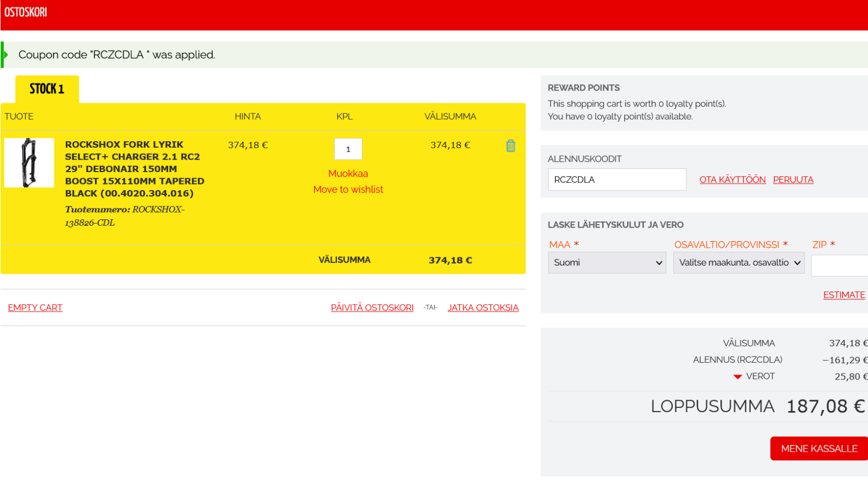Move the item to wishlist
Screen dimensions: 868x487
tap(348, 189)
